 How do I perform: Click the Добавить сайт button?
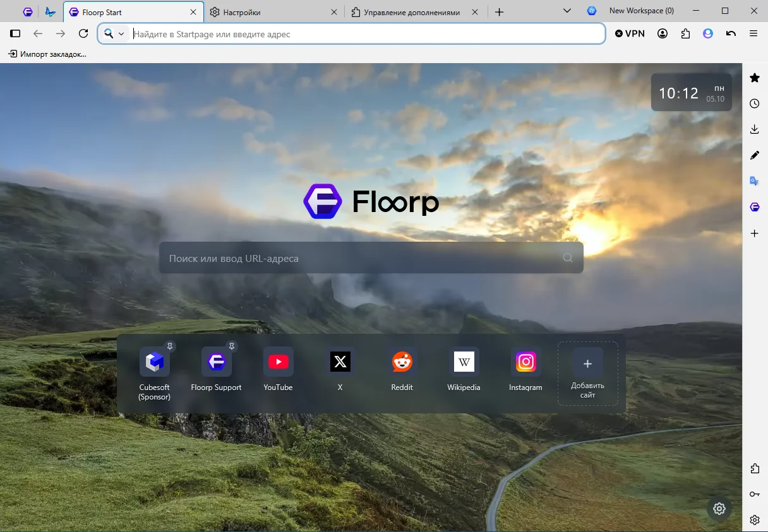[588, 374]
